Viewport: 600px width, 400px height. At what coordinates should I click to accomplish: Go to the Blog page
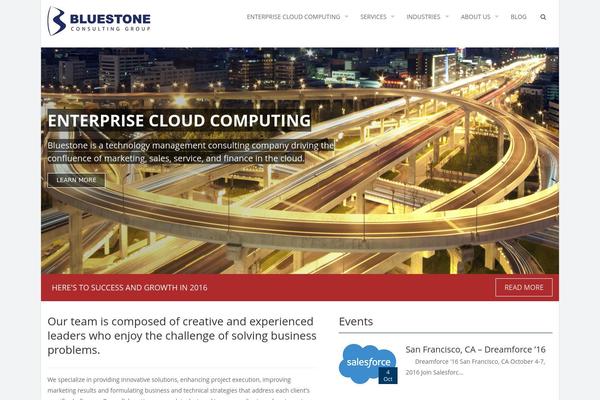point(518,17)
